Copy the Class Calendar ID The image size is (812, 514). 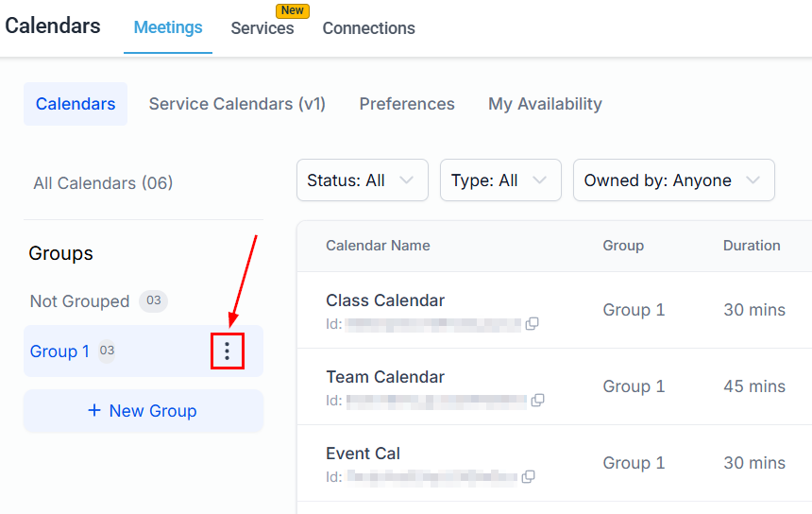click(532, 324)
